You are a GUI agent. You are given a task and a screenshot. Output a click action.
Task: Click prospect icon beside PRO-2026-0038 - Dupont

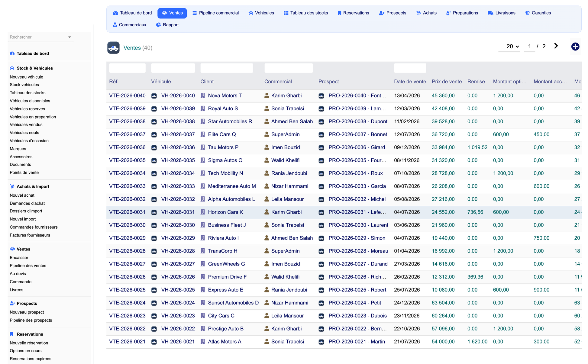pyautogui.click(x=321, y=122)
